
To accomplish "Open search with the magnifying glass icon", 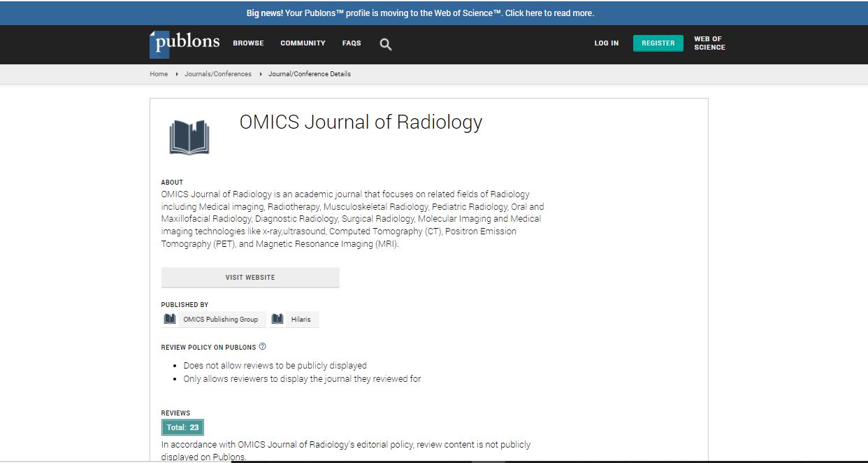I will [x=385, y=44].
